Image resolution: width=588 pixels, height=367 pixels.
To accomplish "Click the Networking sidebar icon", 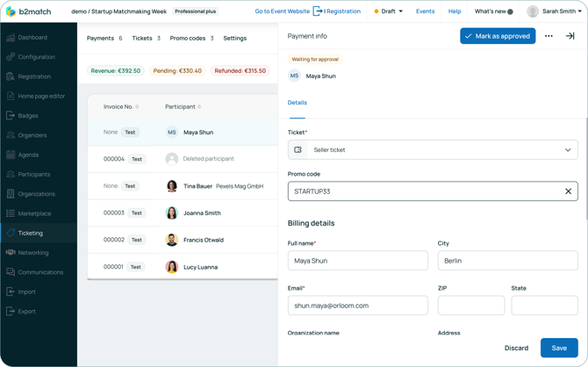I will click(x=11, y=253).
